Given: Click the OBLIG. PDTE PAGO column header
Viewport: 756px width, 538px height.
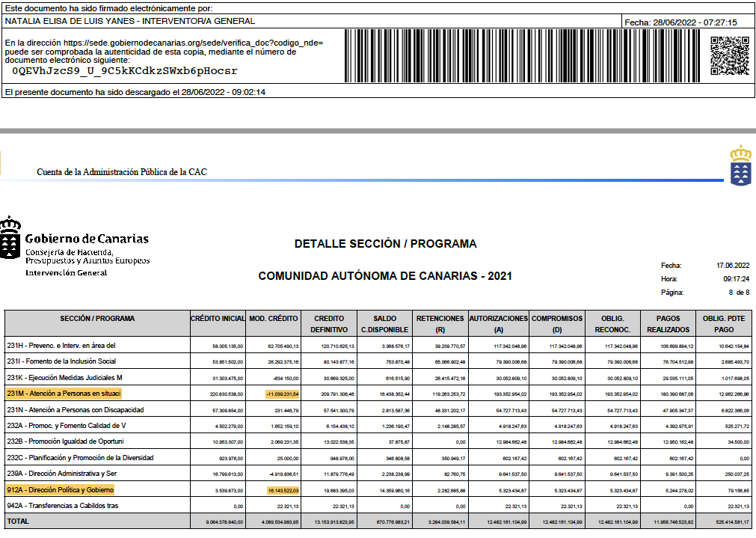Looking at the screenshot, I should coord(724,323).
